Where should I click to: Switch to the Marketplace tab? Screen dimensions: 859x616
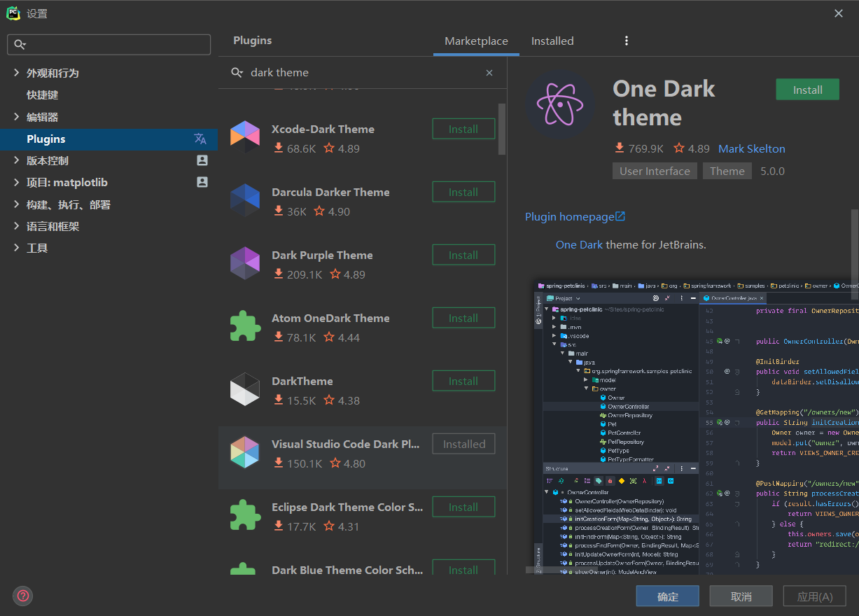pyautogui.click(x=476, y=41)
